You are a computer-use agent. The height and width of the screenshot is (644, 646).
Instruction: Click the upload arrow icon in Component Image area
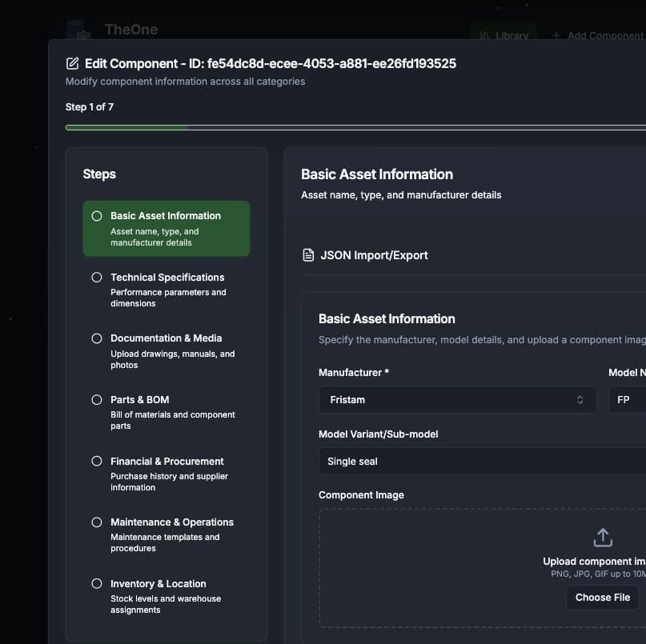point(602,537)
